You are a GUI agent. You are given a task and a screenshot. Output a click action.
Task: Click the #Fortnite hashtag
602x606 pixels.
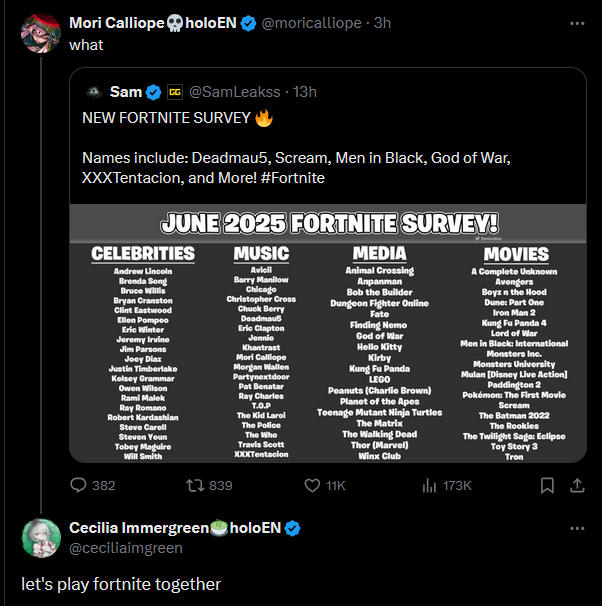pyautogui.click(x=290, y=177)
